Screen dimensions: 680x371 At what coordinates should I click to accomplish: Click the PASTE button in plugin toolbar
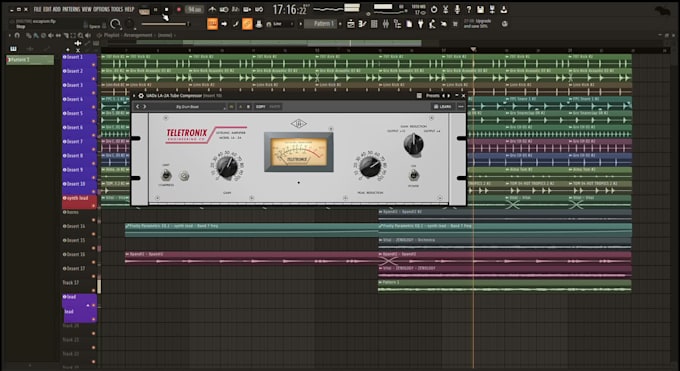coord(275,107)
